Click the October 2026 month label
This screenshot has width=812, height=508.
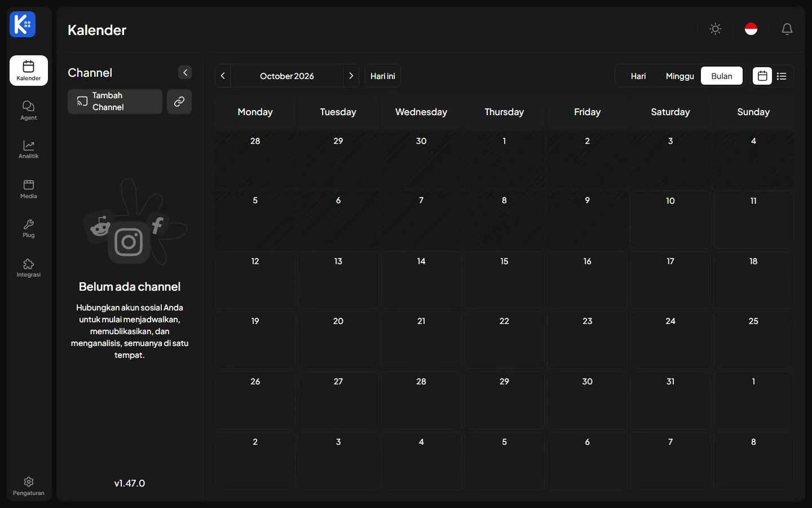tap(287, 76)
